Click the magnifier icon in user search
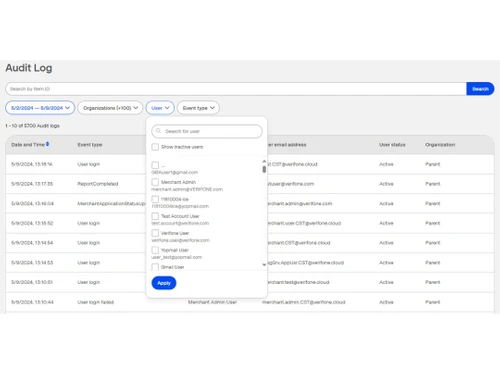 [159, 131]
